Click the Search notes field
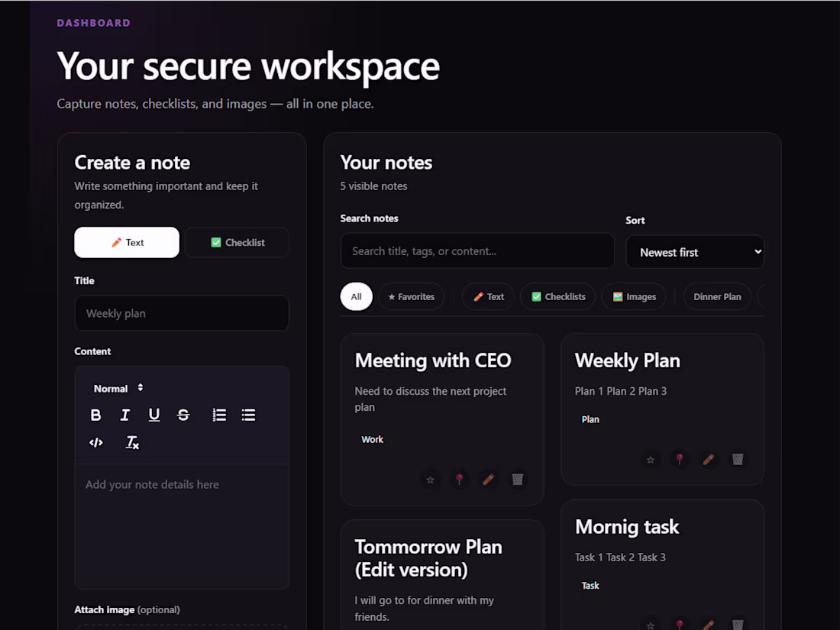The height and width of the screenshot is (630, 840). (477, 250)
